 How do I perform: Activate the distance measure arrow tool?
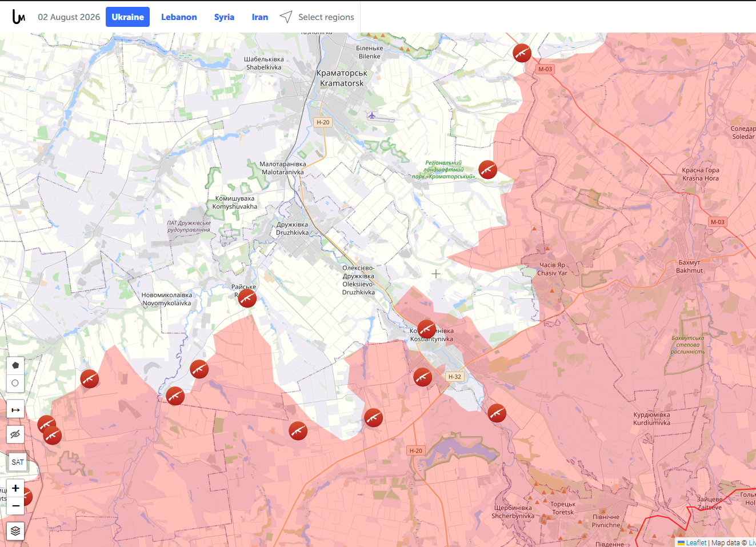[15, 410]
